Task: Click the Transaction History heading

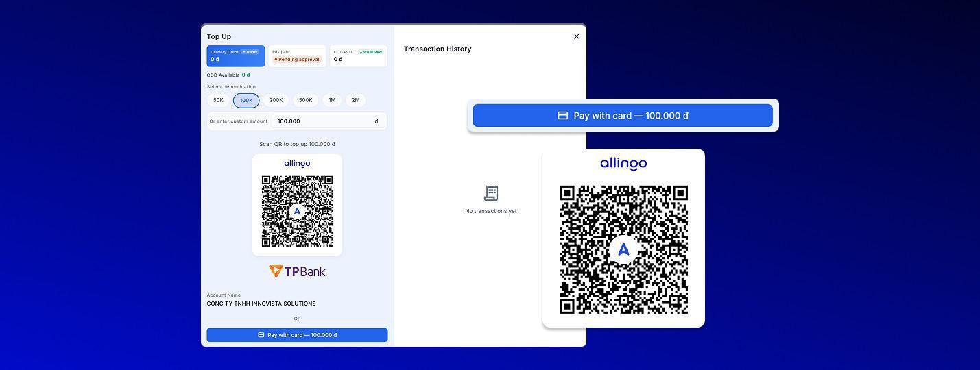Action: tap(438, 49)
